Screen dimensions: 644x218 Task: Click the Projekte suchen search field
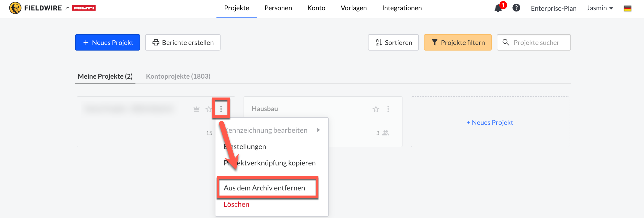pyautogui.click(x=536, y=42)
